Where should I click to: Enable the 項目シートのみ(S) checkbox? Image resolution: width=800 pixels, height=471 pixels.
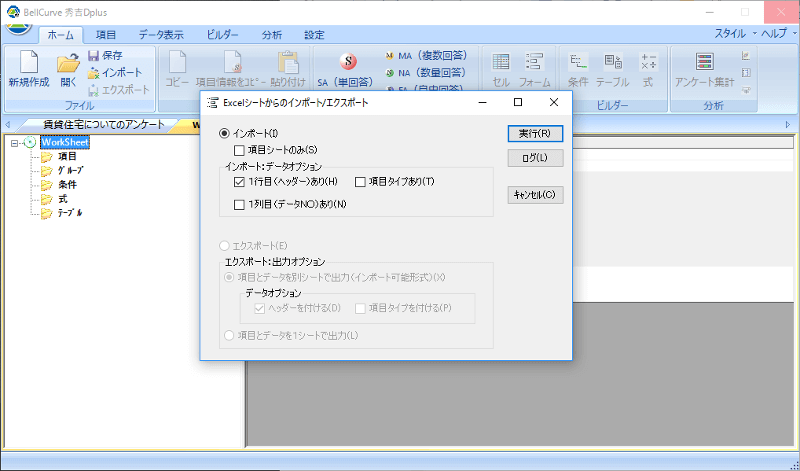tap(239, 149)
